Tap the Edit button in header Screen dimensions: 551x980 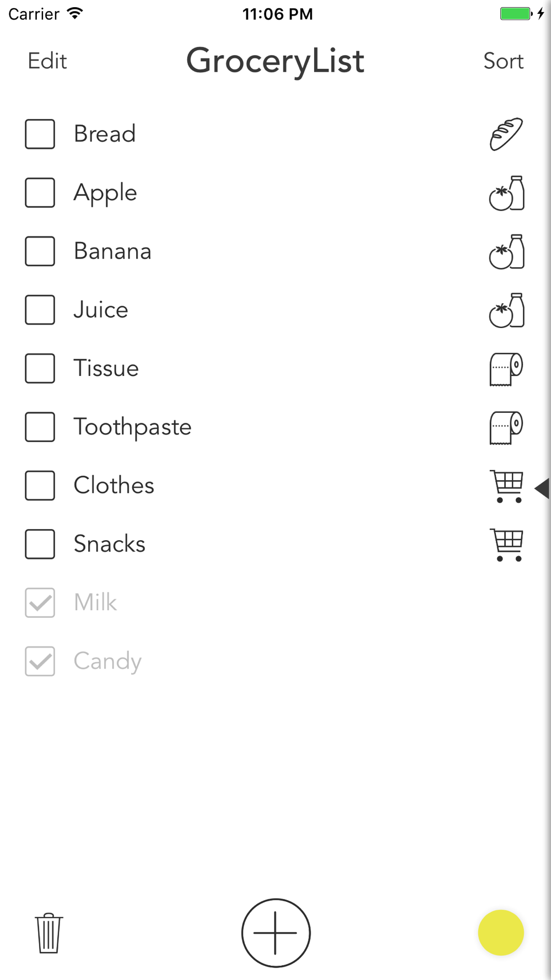point(47,61)
